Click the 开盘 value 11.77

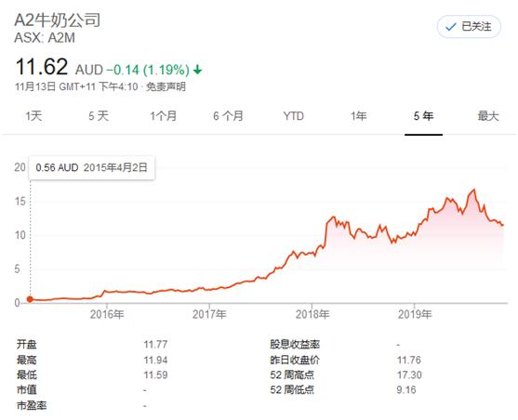tap(155, 345)
